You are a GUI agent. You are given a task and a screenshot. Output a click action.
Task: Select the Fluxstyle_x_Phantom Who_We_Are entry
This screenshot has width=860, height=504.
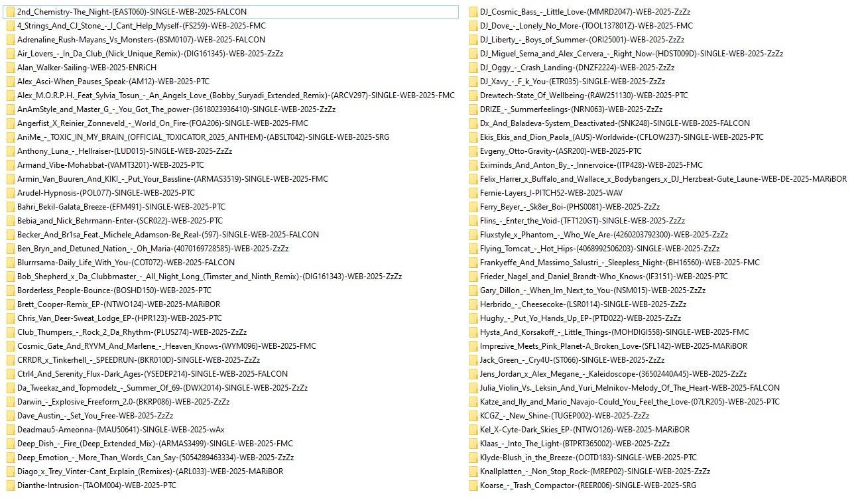[604, 235]
